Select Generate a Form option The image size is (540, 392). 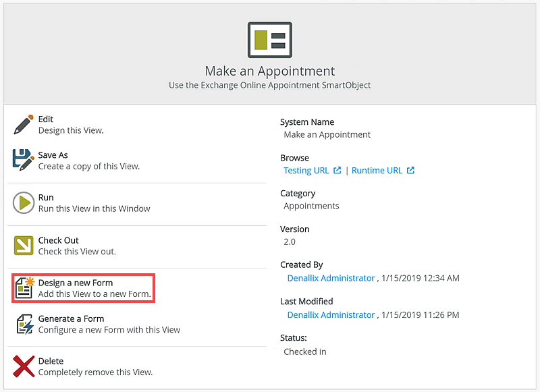[x=71, y=318]
